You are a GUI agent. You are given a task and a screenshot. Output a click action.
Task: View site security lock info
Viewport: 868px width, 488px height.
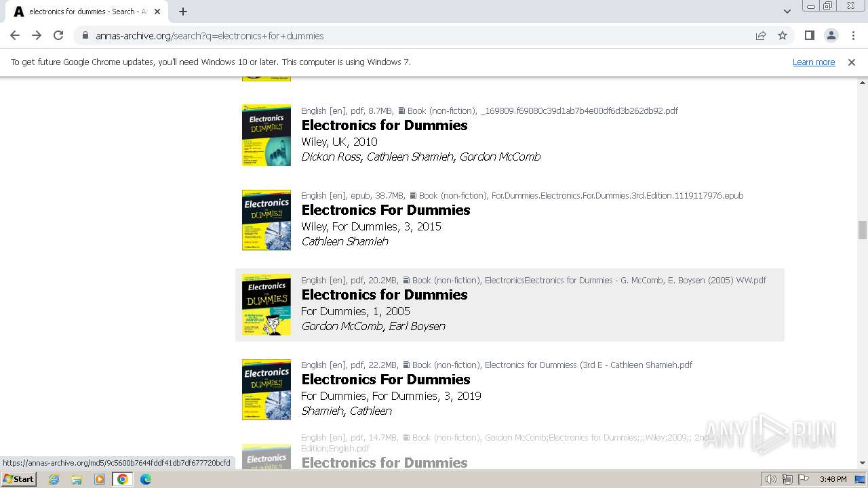tap(85, 36)
